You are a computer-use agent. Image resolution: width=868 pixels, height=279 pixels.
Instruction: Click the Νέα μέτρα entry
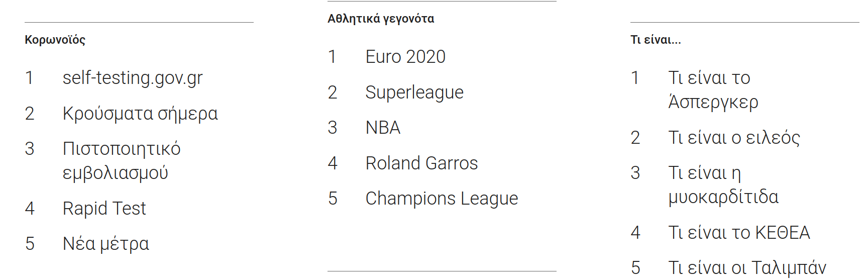[x=105, y=244]
